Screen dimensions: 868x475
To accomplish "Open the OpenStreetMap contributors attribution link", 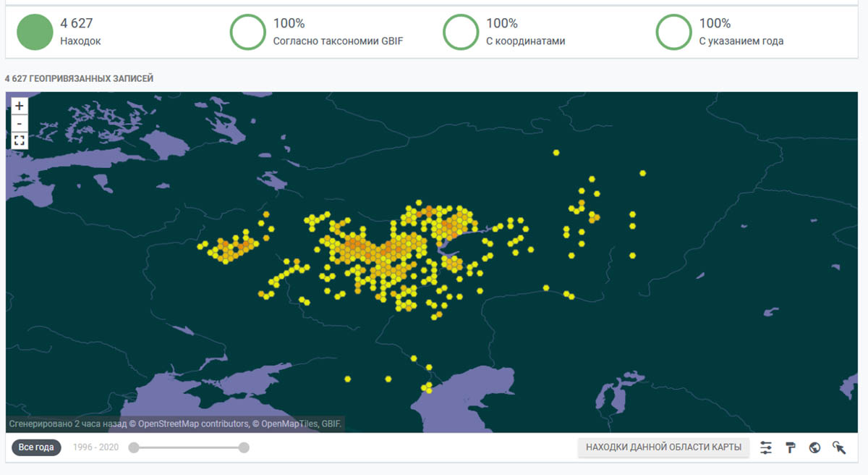I will pos(184,424).
